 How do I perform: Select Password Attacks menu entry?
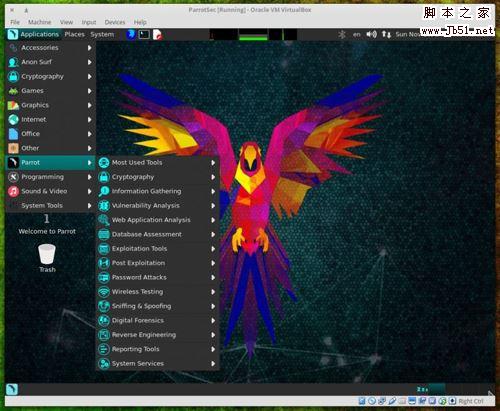point(158,278)
